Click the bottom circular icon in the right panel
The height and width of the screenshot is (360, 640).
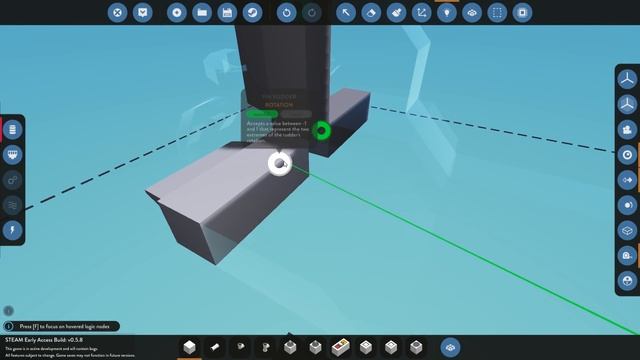[x=627, y=281]
